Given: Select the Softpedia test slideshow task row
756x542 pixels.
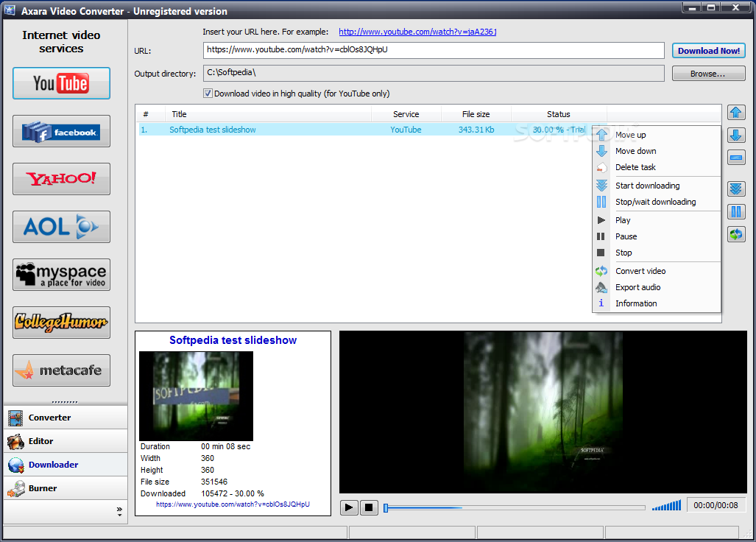Looking at the screenshot, I should click(365, 130).
